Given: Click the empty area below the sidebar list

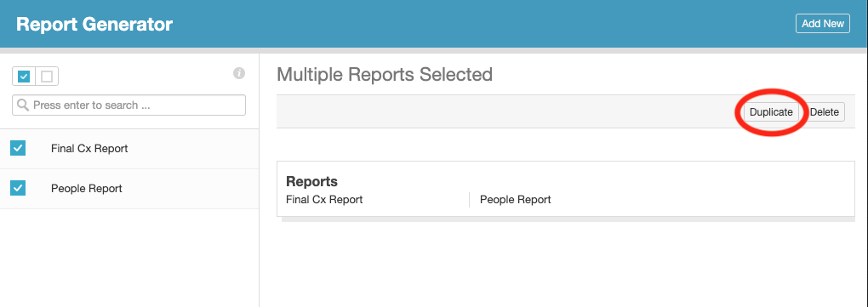Looking at the screenshot, I should tap(129, 257).
